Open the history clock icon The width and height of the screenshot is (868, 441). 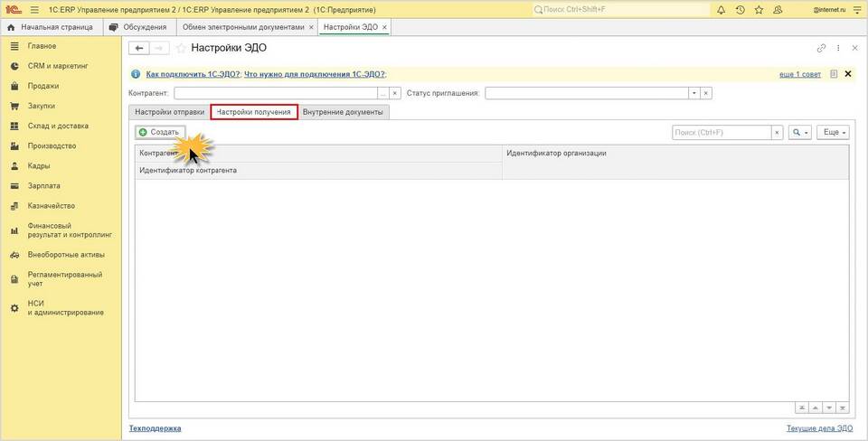tap(741, 10)
